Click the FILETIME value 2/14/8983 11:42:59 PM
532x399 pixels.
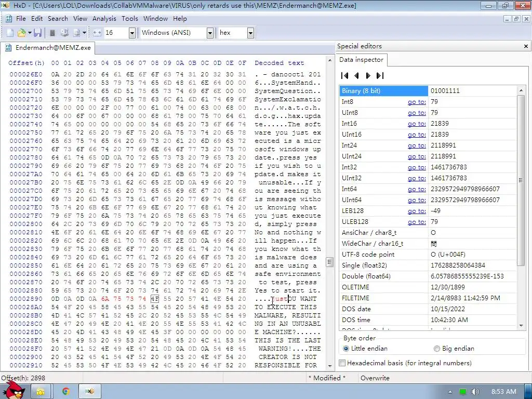465,298
